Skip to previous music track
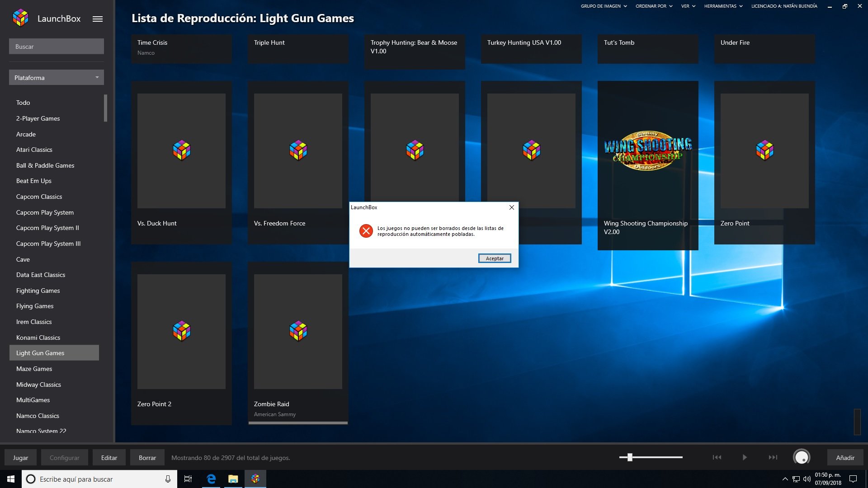This screenshot has width=868, height=488. pyautogui.click(x=717, y=457)
